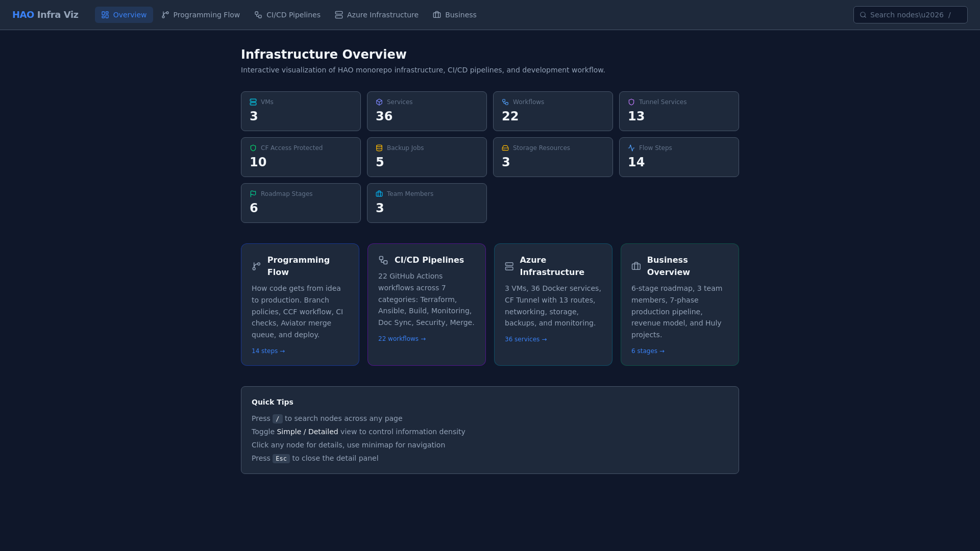Click the Interactive visualization subtitle text
This screenshot has width=980, height=551.
(x=423, y=70)
